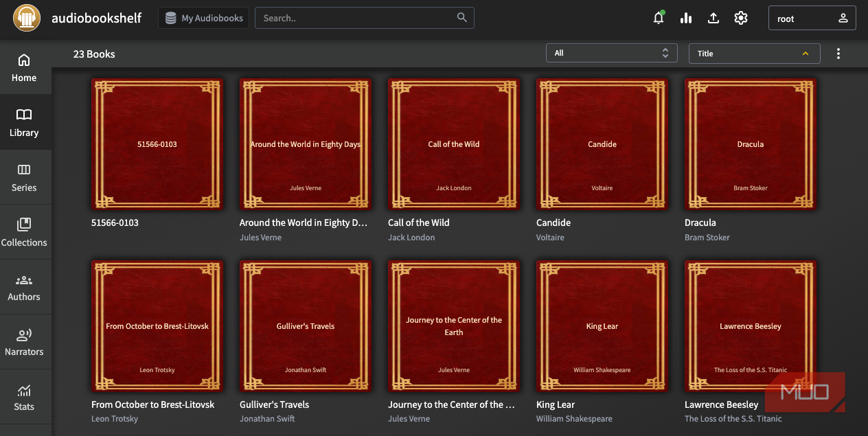Image resolution: width=868 pixels, height=436 pixels.
Task: Click the Voltaire author link
Action: pos(550,238)
